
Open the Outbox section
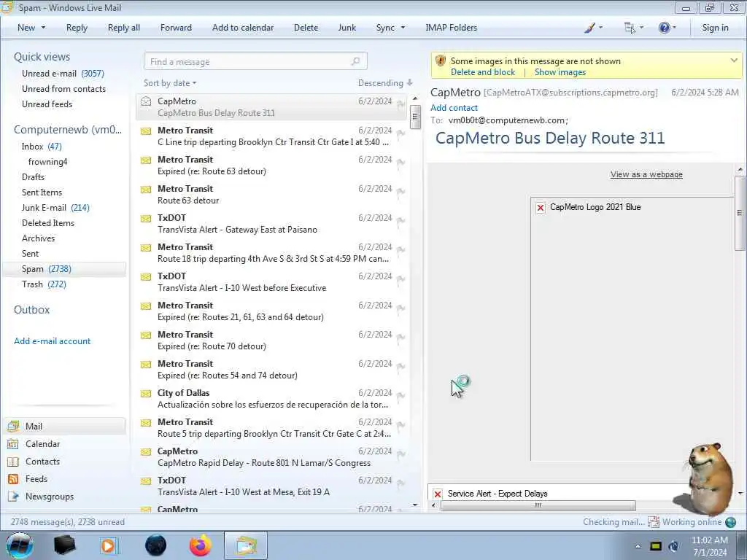[31, 309]
